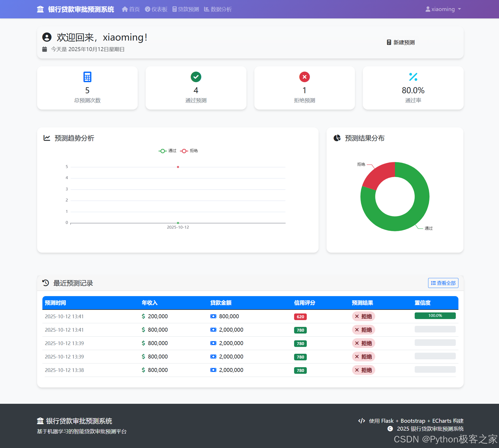Click the cyan percent pass-rate icon

pos(413,77)
